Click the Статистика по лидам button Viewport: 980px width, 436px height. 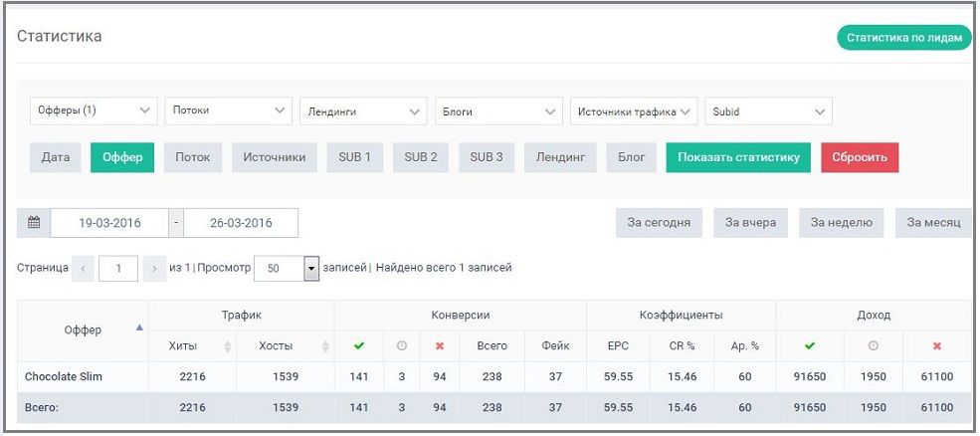904,38
